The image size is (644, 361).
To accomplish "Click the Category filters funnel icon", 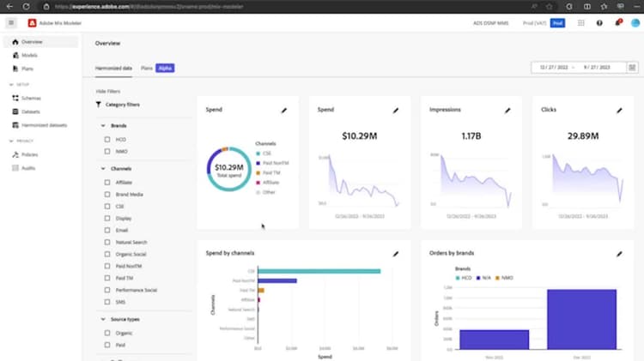I will (x=99, y=105).
